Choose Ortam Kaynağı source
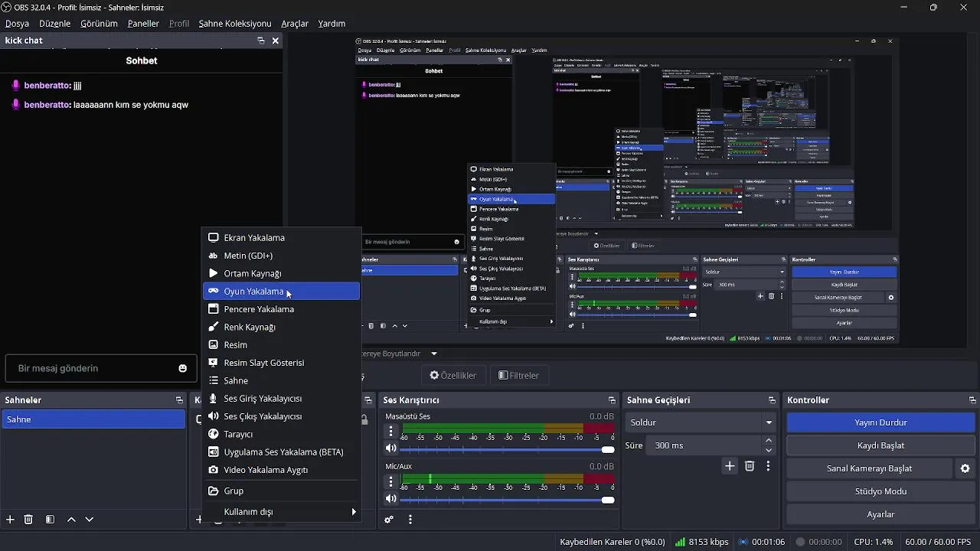The height and width of the screenshot is (551, 980). pyautogui.click(x=282, y=273)
